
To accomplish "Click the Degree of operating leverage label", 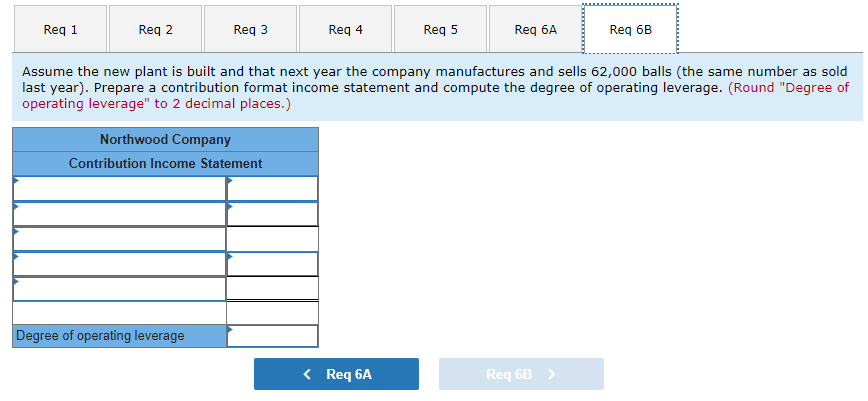I will 120,336.
